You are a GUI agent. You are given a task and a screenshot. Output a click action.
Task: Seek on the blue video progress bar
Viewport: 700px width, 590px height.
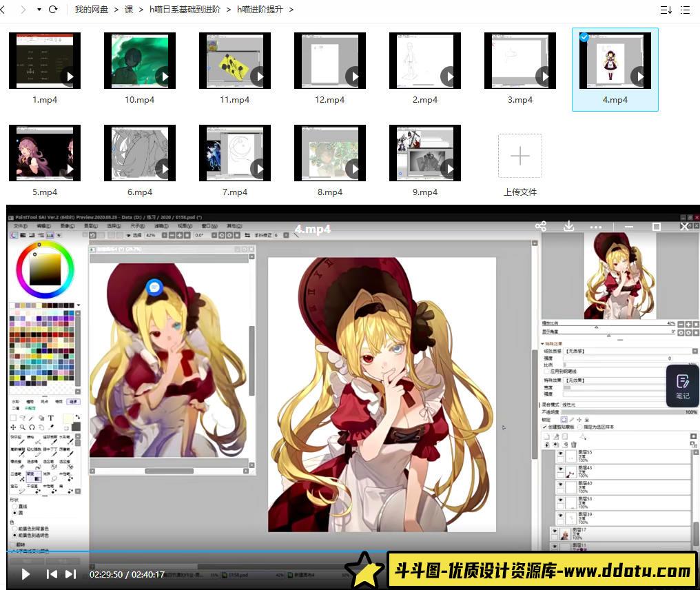click(196, 552)
